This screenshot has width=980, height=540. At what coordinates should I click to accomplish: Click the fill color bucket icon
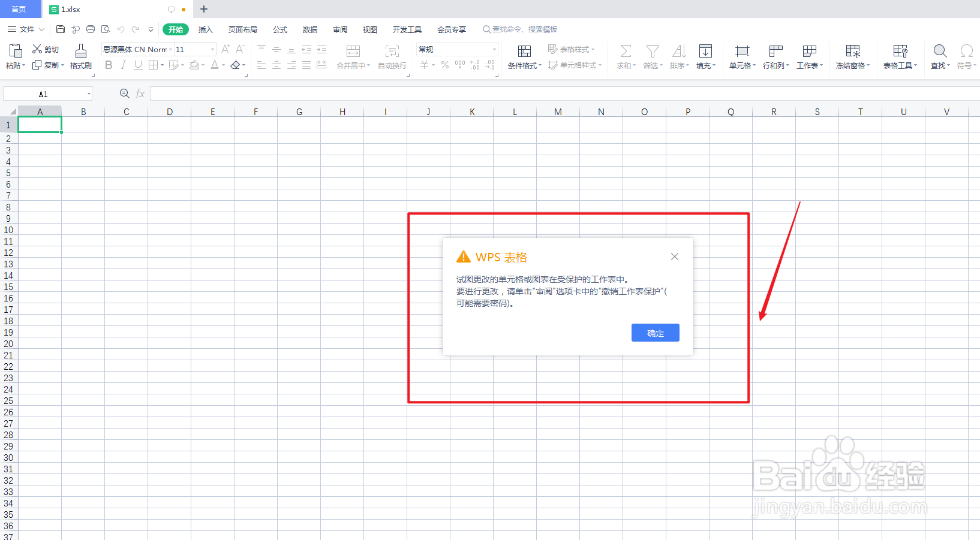[x=194, y=65]
